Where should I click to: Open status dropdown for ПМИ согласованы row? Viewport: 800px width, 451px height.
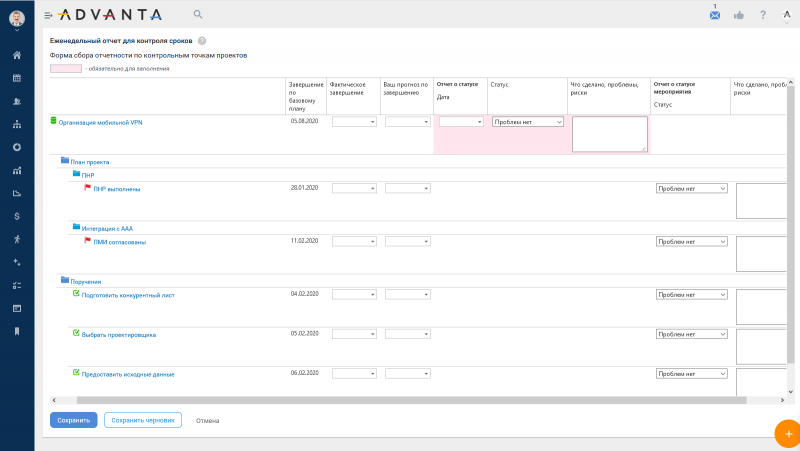pyautogui.click(x=691, y=242)
